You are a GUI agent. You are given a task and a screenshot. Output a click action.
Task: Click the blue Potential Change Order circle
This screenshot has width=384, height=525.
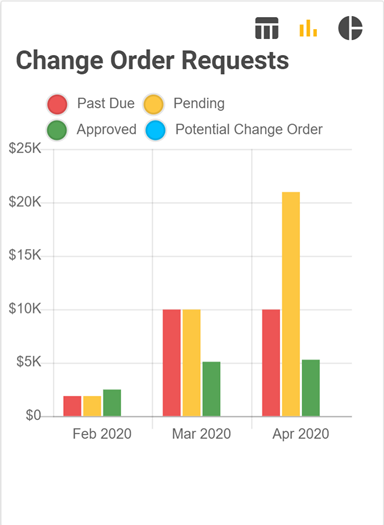click(x=155, y=130)
